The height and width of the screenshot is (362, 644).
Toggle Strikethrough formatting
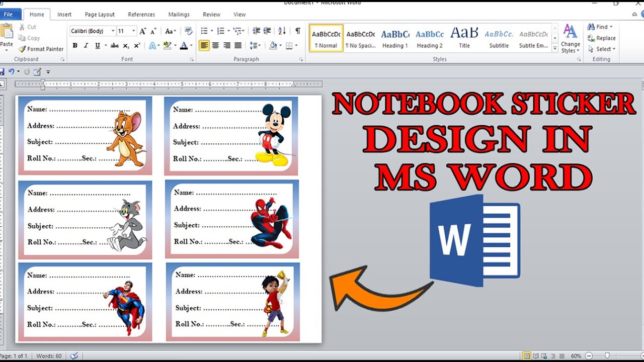point(115,46)
